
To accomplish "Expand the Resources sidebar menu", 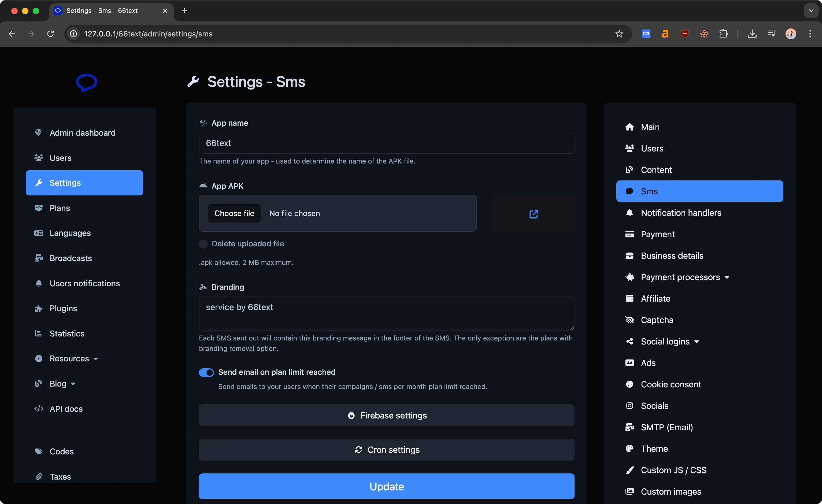I will (x=69, y=359).
